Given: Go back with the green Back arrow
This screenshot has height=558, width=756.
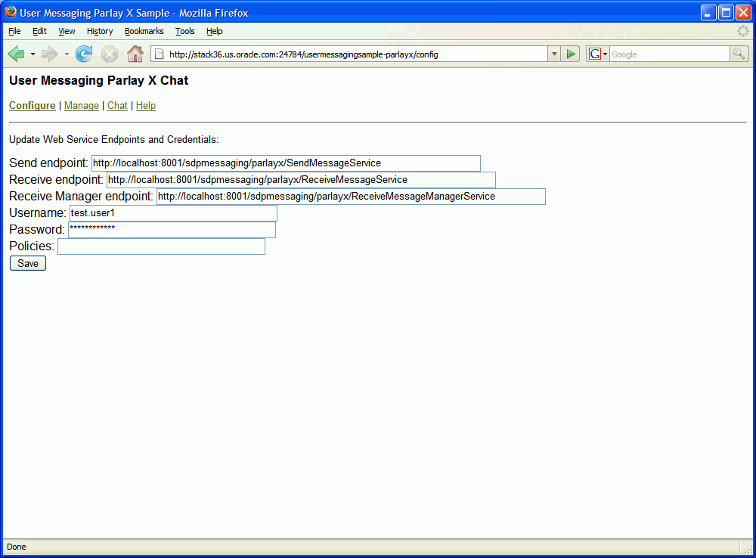Looking at the screenshot, I should pyautogui.click(x=17, y=54).
